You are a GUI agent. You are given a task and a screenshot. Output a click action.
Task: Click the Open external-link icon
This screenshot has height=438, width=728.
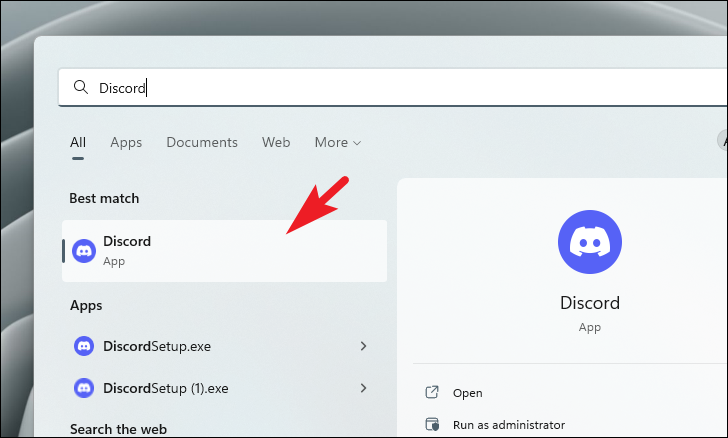(432, 392)
